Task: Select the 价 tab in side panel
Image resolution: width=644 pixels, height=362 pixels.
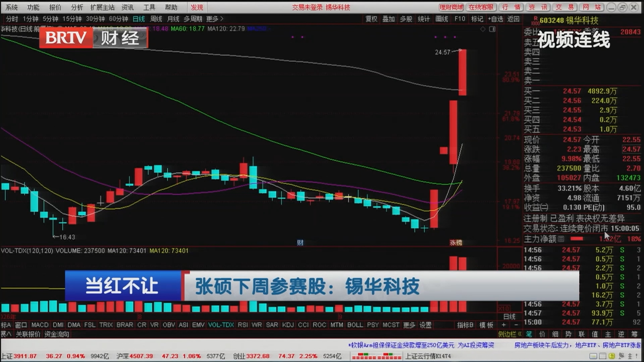Action: [542, 334]
